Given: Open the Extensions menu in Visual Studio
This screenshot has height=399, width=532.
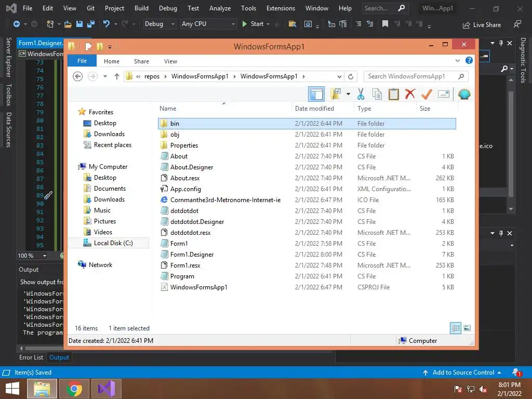Looking at the screenshot, I should coord(281,8).
